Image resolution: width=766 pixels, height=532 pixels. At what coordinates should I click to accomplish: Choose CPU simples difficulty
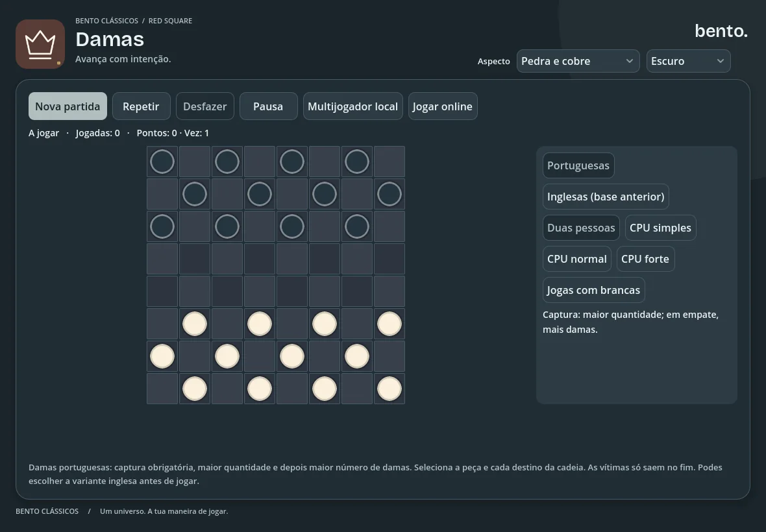click(660, 228)
